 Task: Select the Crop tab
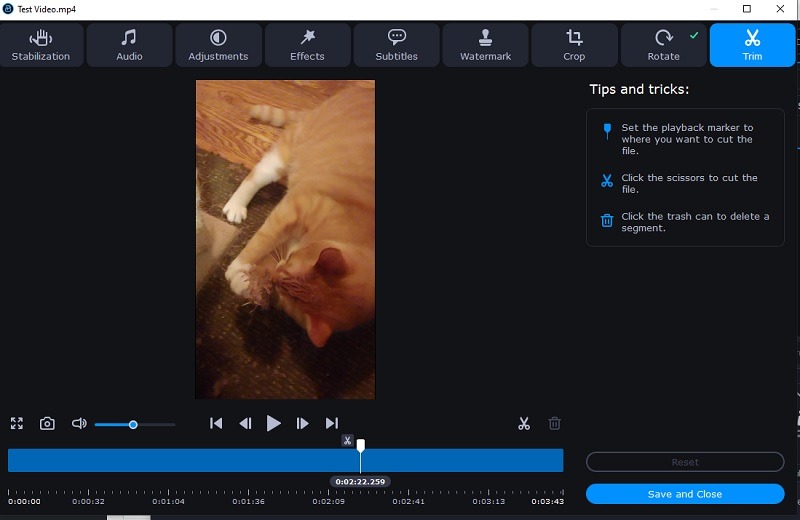pyautogui.click(x=574, y=45)
